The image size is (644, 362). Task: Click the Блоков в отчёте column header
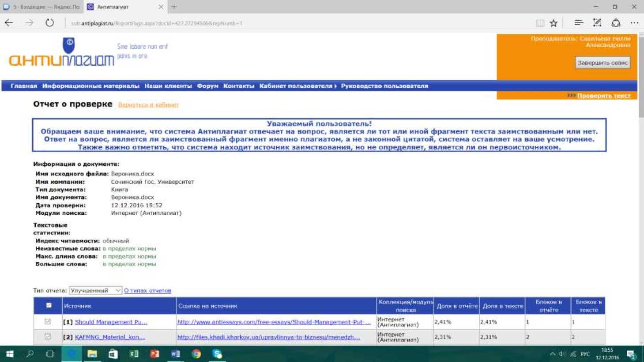tap(549, 306)
